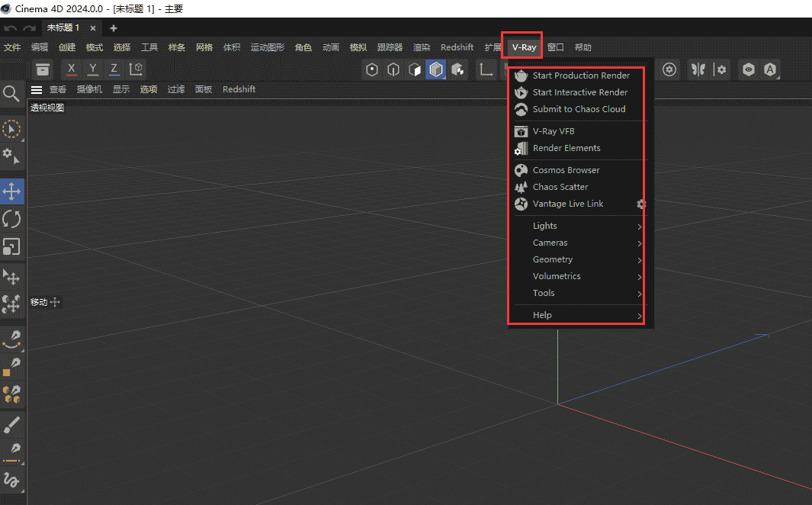Select the Scale tool in the left toolbar
Image resolution: width=812 pixels, height=505 pixels.
click(x=12, y=246)
